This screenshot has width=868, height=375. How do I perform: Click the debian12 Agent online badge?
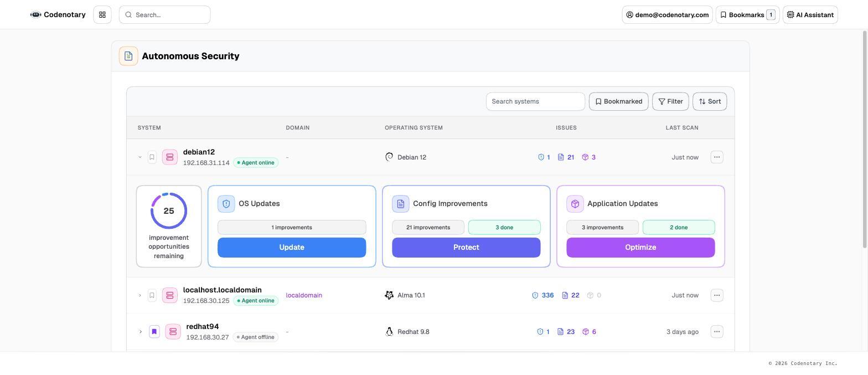256,163
